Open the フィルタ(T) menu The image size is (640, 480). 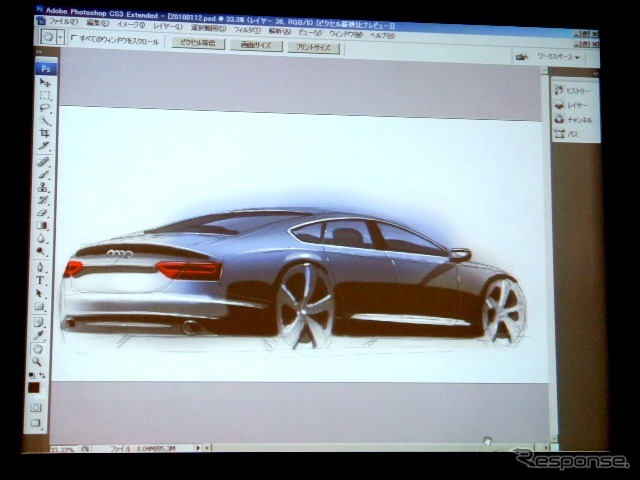(247, 29)
